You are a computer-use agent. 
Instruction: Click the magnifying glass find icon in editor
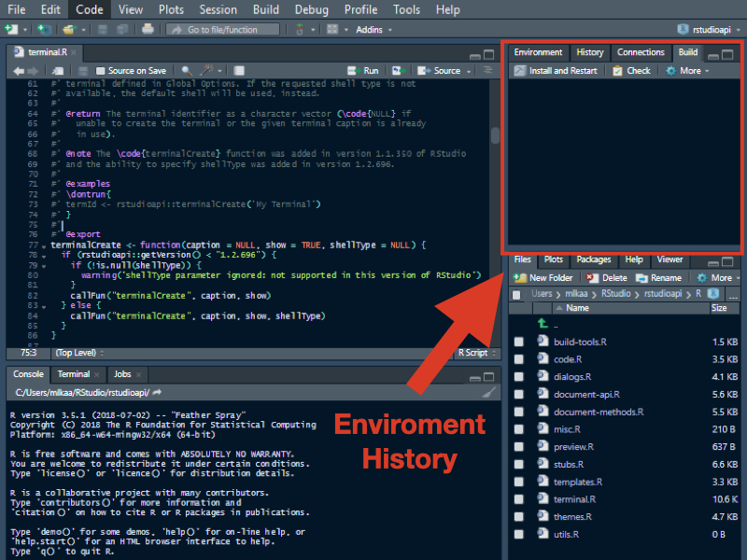187,71
